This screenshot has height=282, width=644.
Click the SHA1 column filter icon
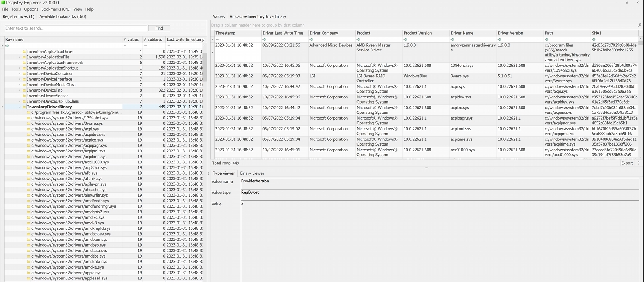(x=594, y=39)
